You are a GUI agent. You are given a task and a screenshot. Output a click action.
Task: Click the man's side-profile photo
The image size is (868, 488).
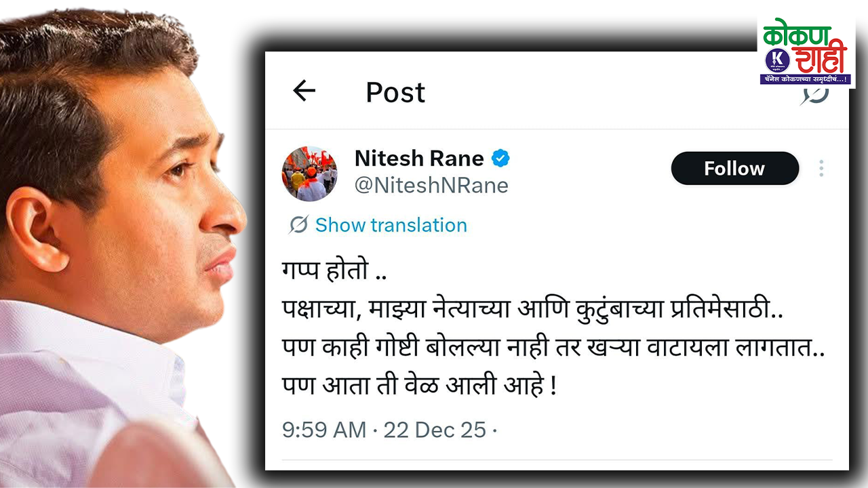(122, 244)
